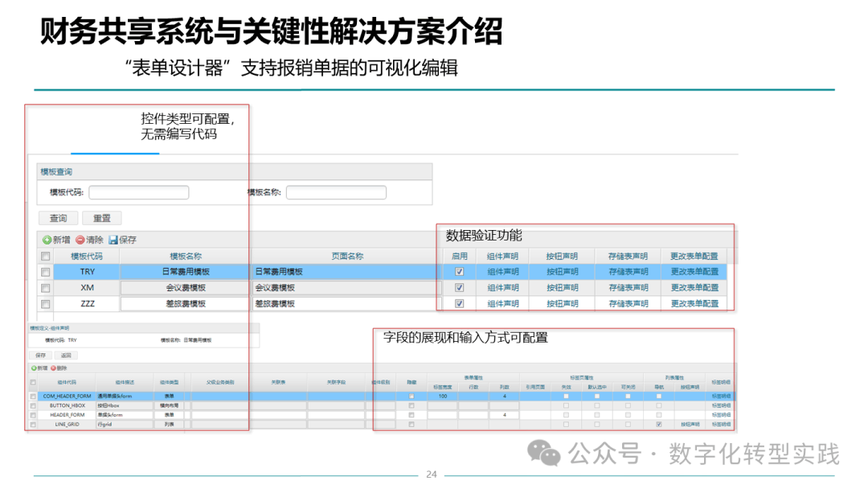Viewport: 868px width, 489px height.
Task: Tick the select-all checkbox in component table header
Action: pyautogui.click(x=33, y=383)
